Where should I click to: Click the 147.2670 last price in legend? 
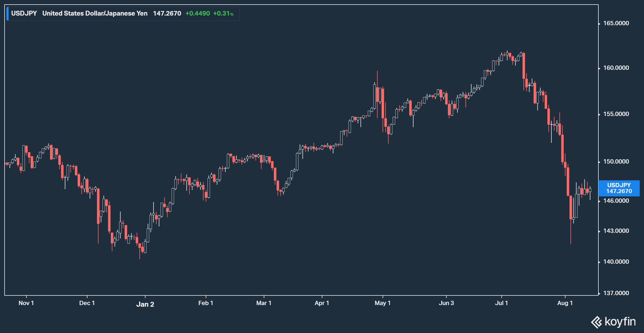pos(167,13)
